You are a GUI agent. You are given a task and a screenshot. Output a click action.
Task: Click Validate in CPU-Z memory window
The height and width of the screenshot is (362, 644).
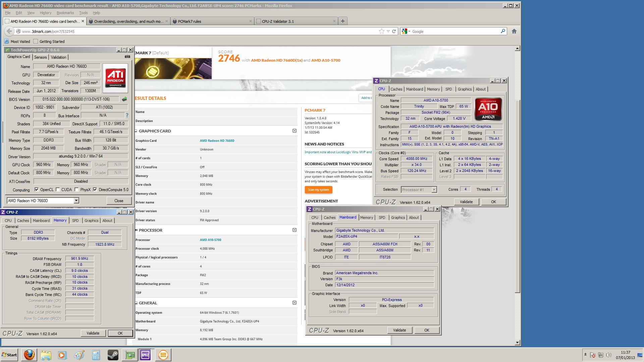(x=93, y=333)
